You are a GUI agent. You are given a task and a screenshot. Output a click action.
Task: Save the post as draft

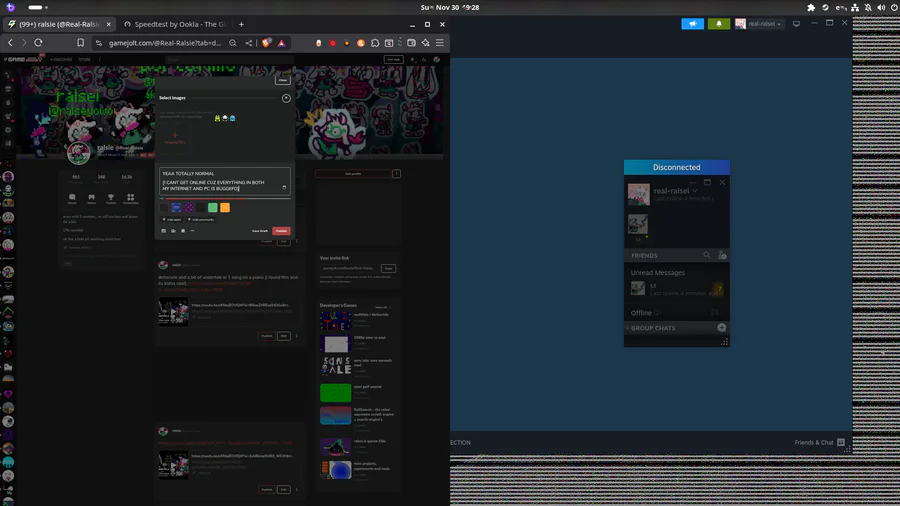259,231
